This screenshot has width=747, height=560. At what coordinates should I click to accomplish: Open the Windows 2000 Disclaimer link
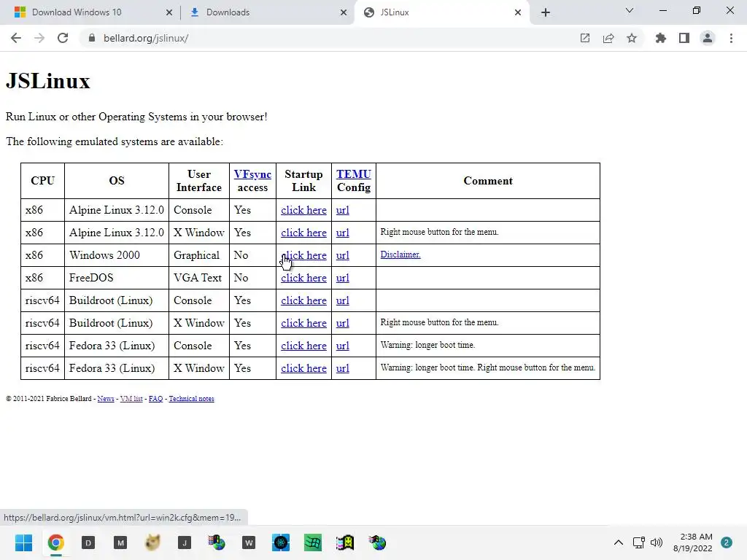[x=400, y=254]
